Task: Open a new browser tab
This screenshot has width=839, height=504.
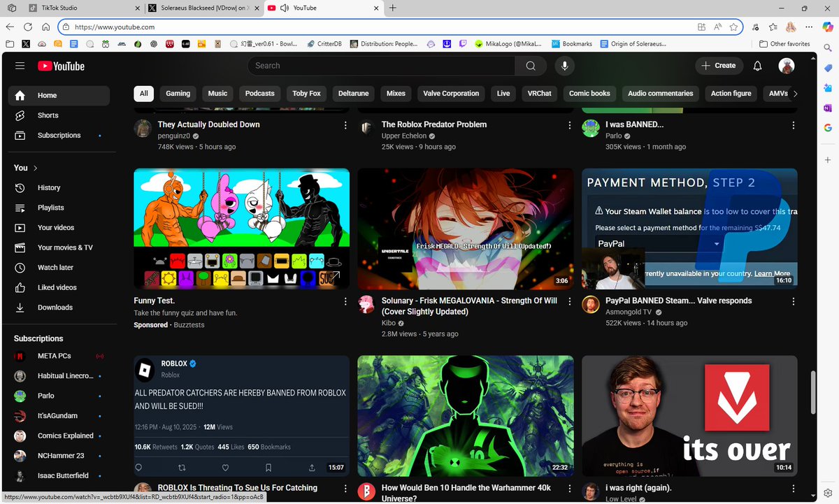Action: [x=392, y=8]
